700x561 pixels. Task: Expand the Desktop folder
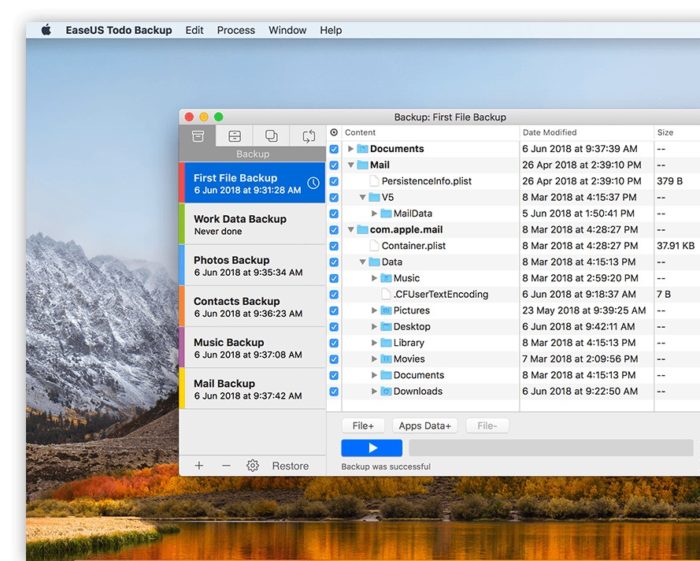374,326
